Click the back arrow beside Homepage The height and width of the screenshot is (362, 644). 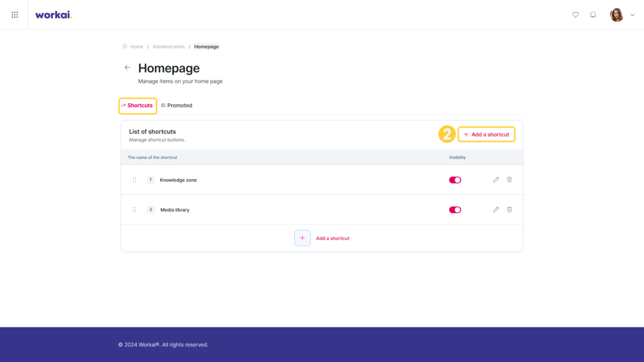pos(127,68)
